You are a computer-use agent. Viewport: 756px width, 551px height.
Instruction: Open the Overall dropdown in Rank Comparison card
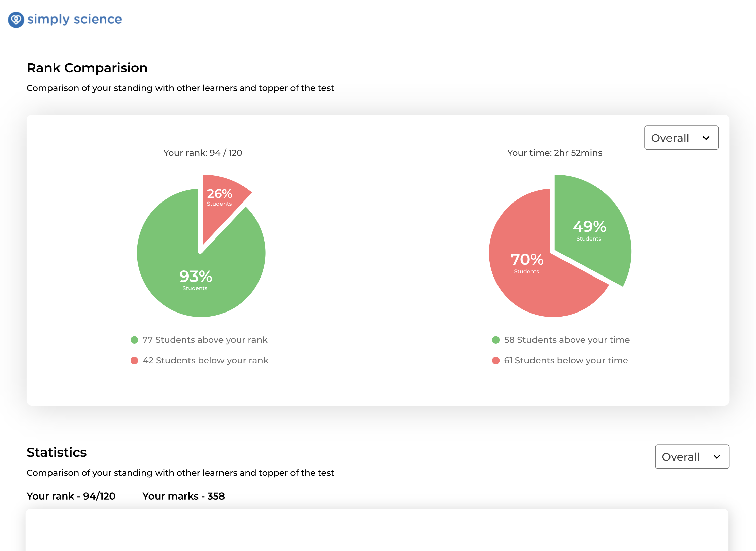[681, 138]
